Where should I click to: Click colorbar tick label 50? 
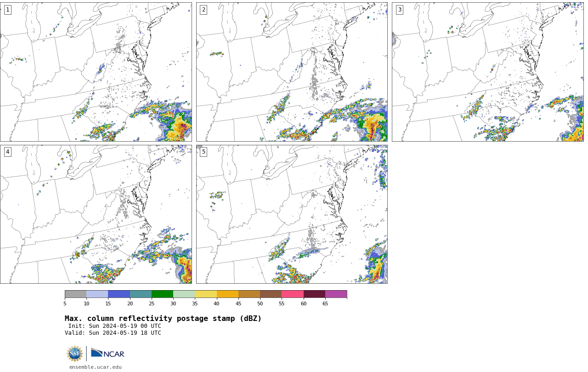[260, 303]
